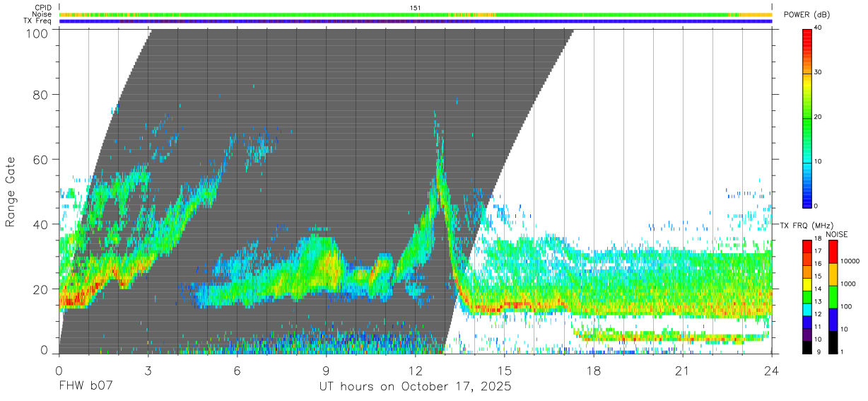Click the 40 tick on Range Gate axis
This screenshot has width=868, height=401.
click(42, 224)
